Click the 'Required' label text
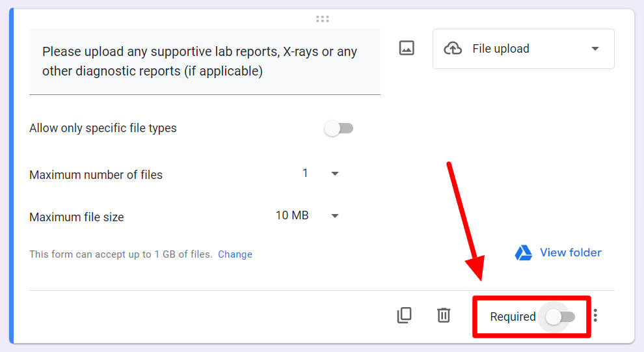 [513, 317]
